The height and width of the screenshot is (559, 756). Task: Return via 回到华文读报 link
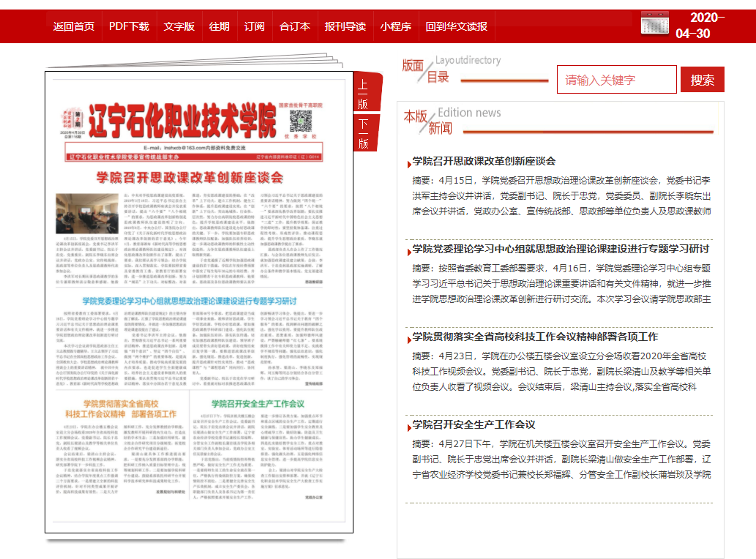(x=456, y=26)
